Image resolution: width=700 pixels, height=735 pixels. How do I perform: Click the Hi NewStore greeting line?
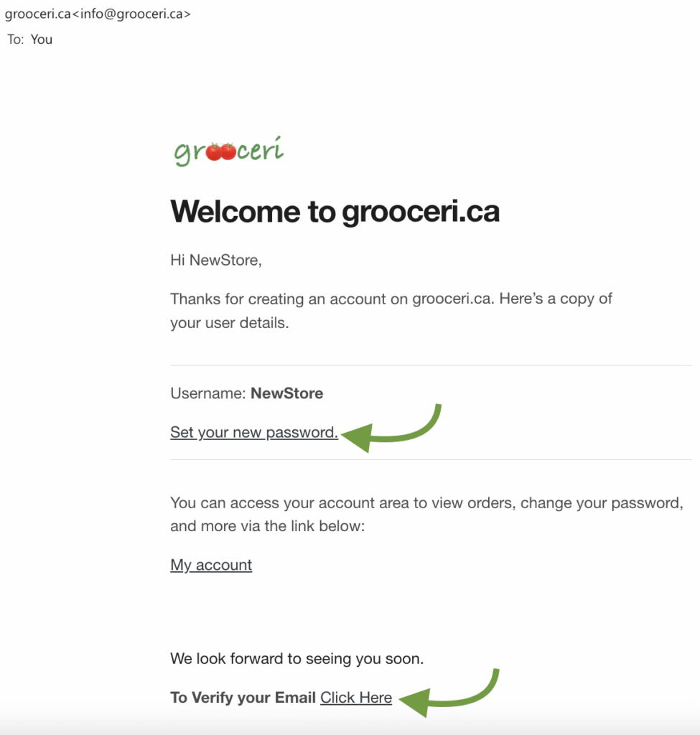point(216,260)
